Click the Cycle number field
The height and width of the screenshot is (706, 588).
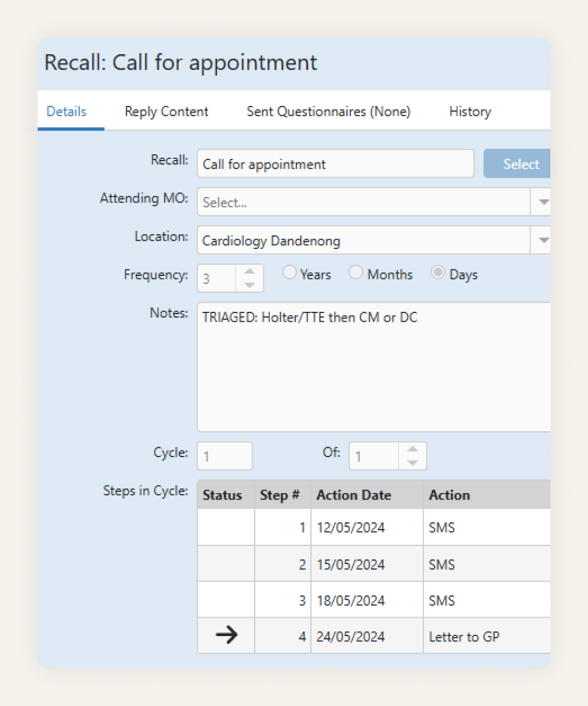point(225,456)
